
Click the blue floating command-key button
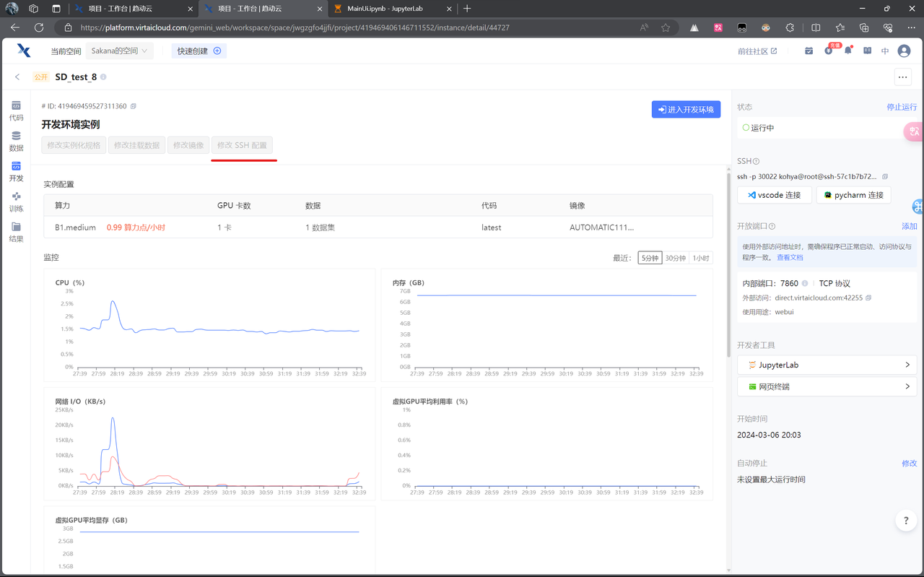point(918,207)
